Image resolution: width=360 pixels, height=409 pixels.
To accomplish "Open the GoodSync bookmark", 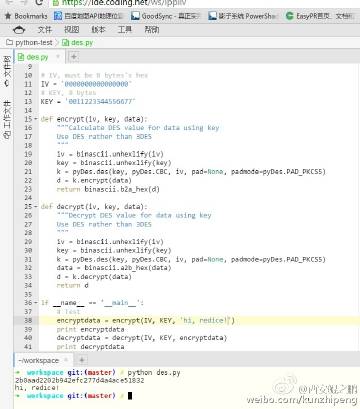I will pyautogui.click(x=166, y=16).
